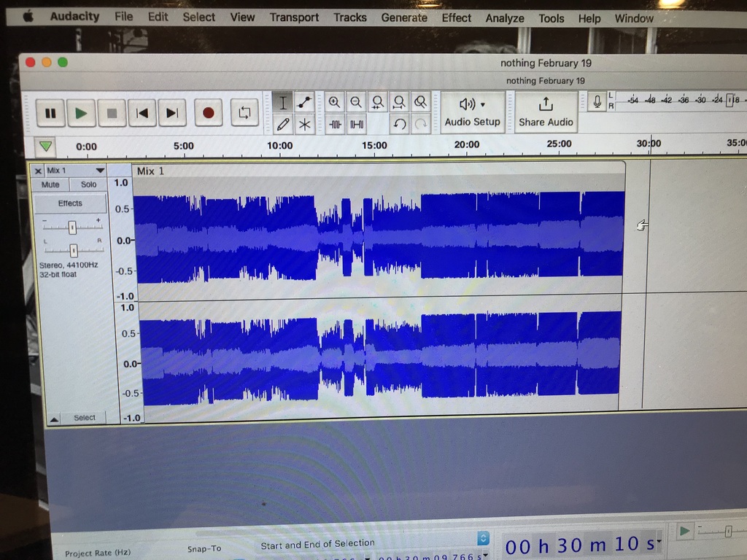Open the Select menu
This screenshot has height=560, width=747.
(x=198, y=17)
